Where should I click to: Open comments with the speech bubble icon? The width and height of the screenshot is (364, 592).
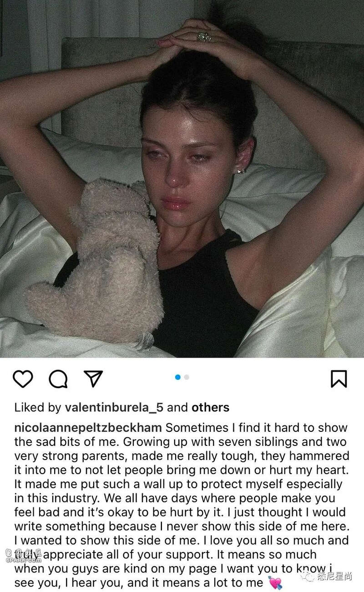click(58, 379)
